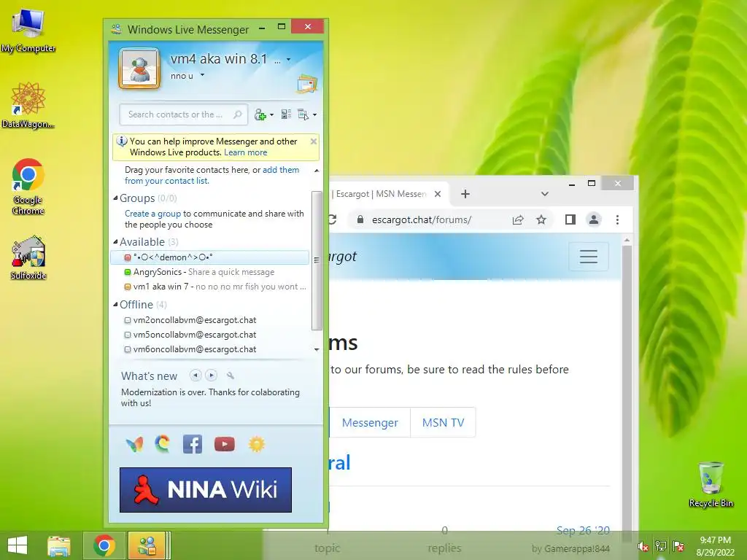
Task: Click the sun weather icon in Messenger
Action: click(x=256, y=444)
